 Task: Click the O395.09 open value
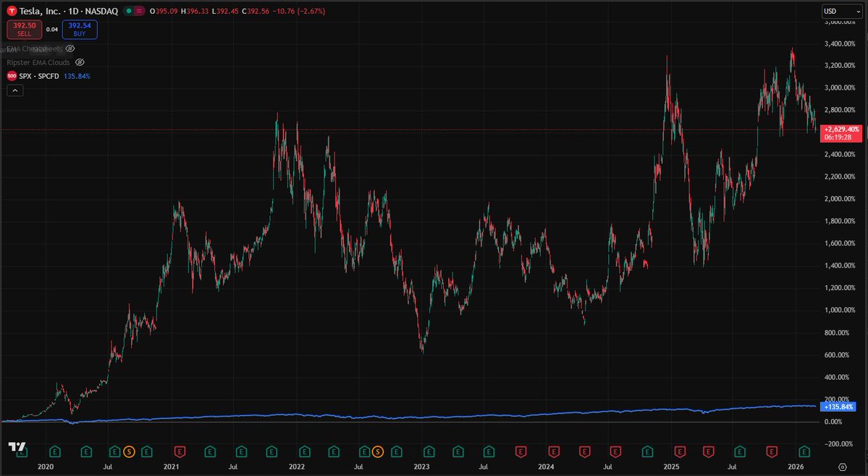164,11
